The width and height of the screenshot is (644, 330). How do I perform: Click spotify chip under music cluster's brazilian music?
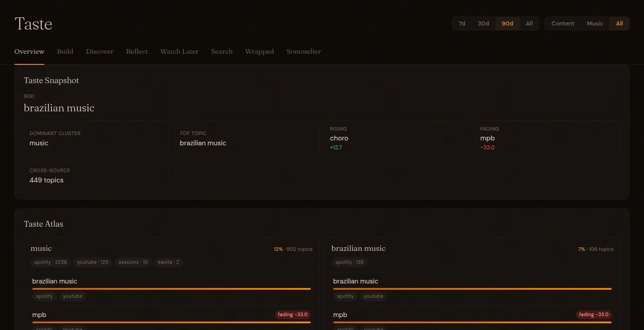pos(44,296)
